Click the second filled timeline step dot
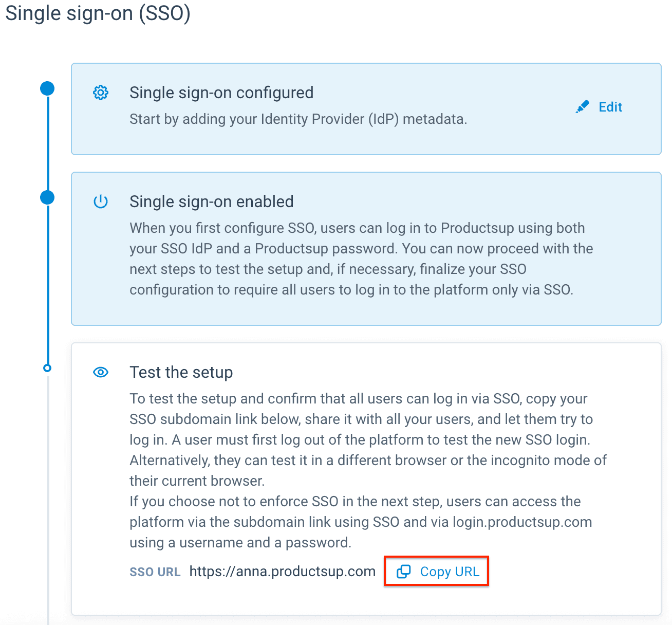The height and width of the screenshot is (625, 672). pyautogui.click(x=47, y=197)
